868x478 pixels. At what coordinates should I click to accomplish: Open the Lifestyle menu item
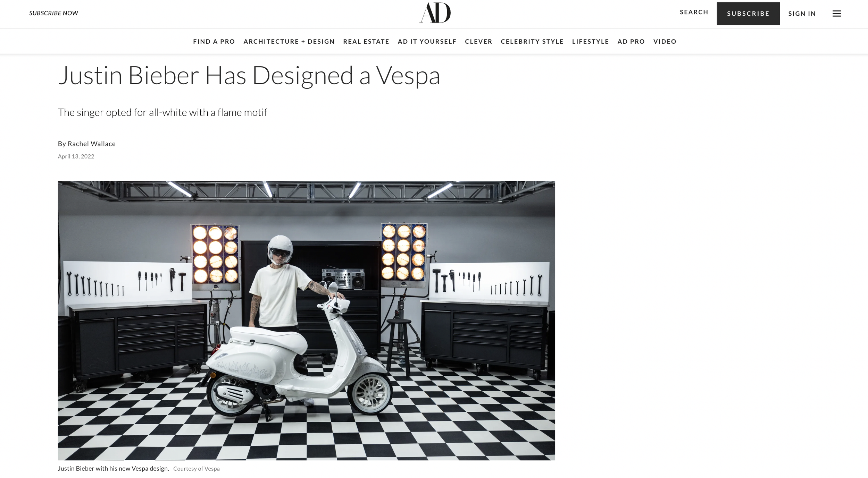[590, 42]
